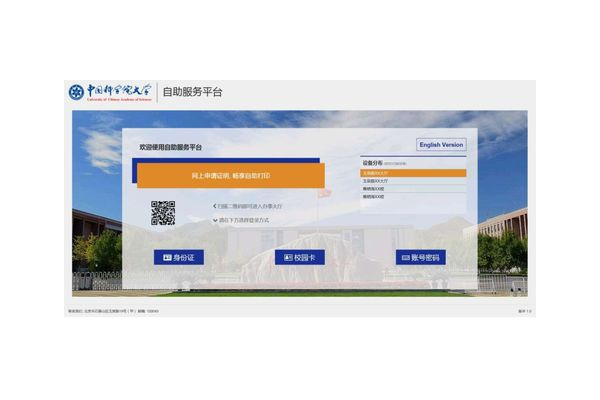600x400 pixels.
Task: Click the orange 网上申请证明 畅享自助打印 banner
Action: click(231, 176)
